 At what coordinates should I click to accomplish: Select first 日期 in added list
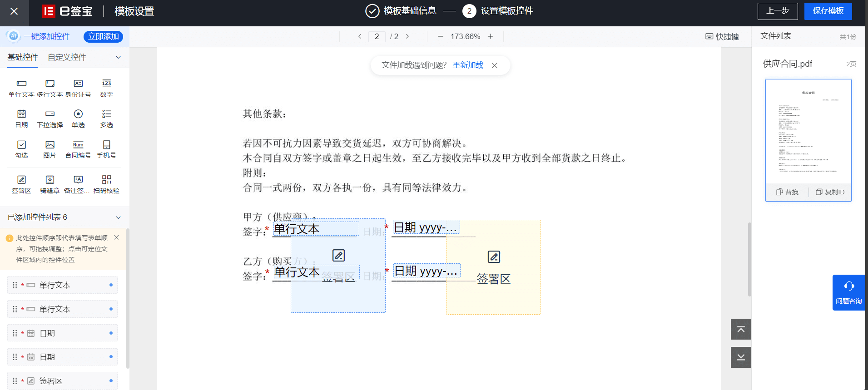point(62,333)
